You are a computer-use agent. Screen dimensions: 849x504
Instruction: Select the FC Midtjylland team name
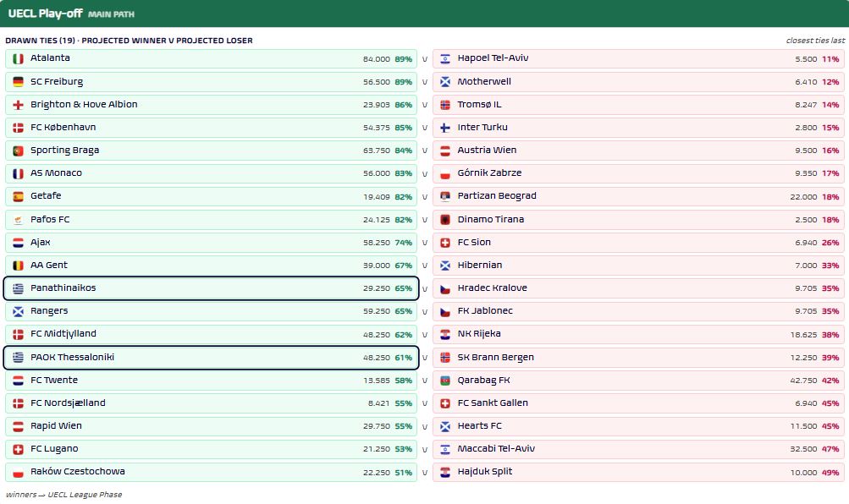tap(63, 334)
